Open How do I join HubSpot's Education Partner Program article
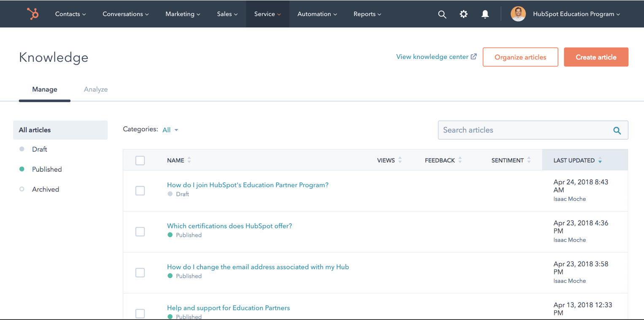 (248, 185)
